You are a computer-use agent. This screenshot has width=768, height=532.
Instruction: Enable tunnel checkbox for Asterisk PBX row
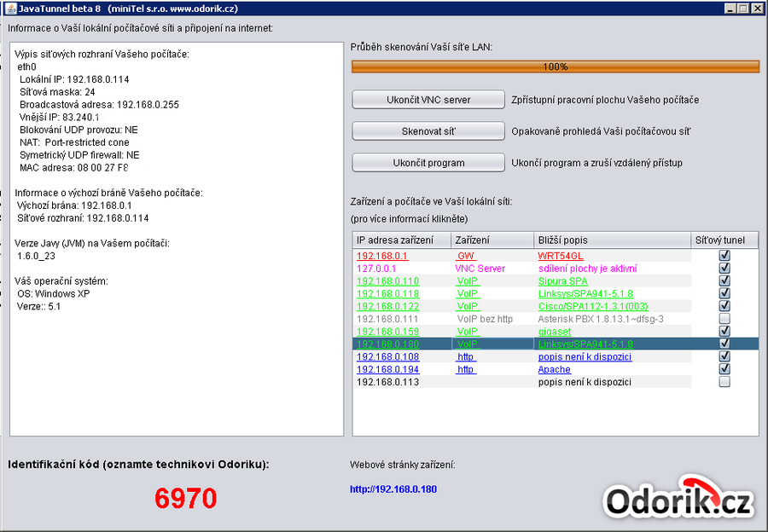point(724,319)
